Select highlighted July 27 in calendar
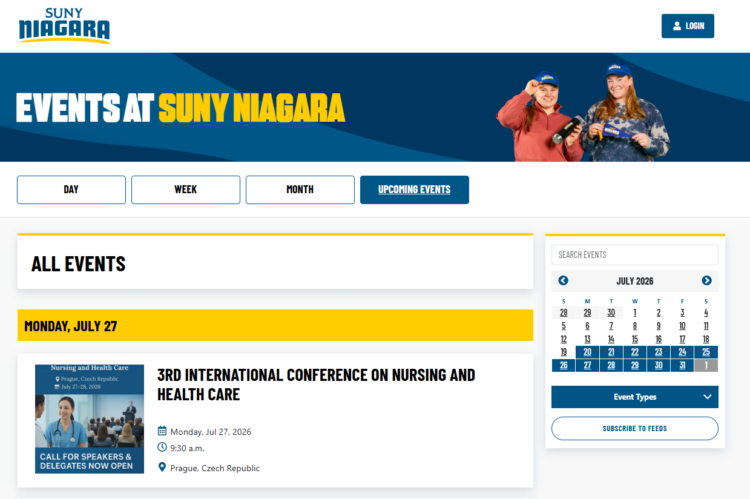Image resolution: width=750 pixels, height=499 pixels. (x=587, y=366)
